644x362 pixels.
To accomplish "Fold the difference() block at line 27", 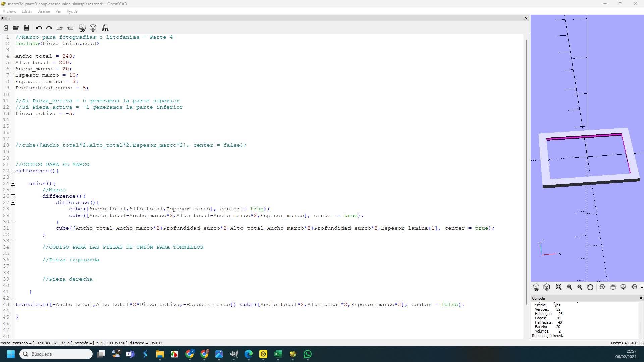I will [13, 203].
